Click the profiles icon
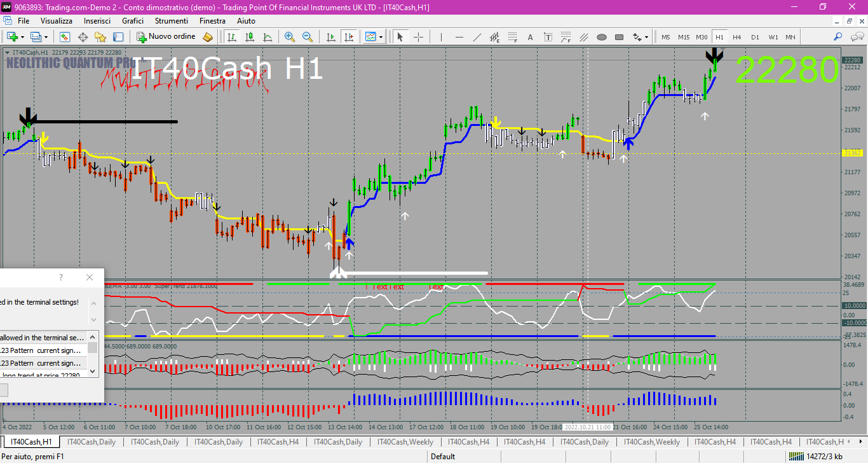This screenshot has height=463, width=868. tap(36, 37)
